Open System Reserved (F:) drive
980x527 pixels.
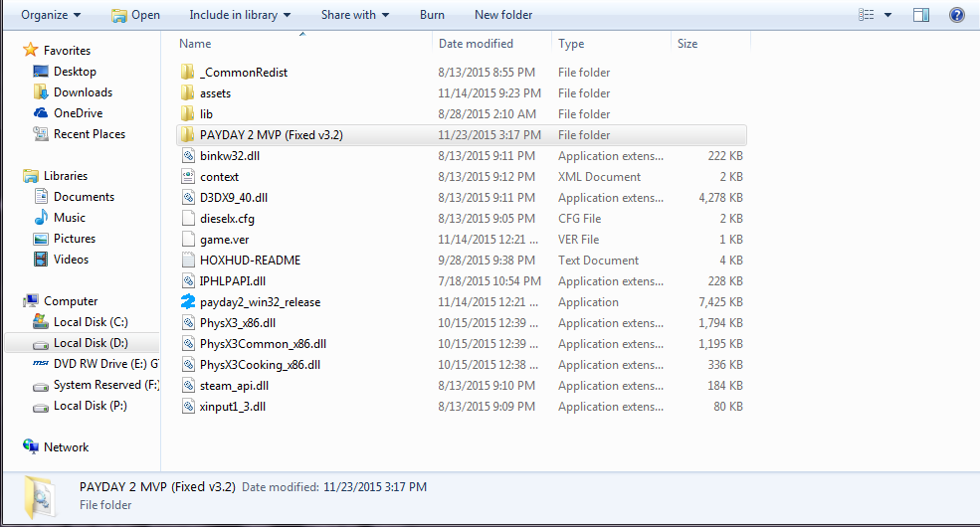pos(95,385)
